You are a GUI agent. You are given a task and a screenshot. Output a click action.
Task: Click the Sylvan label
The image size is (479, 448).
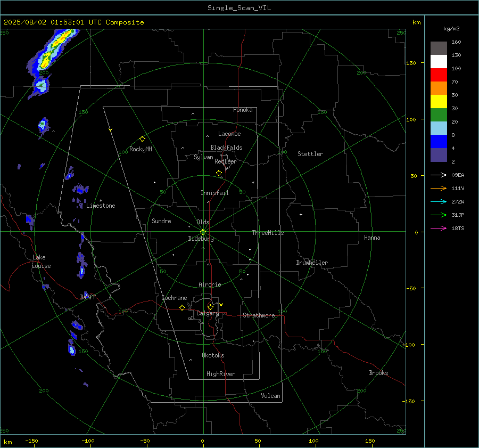pos(203,157)
